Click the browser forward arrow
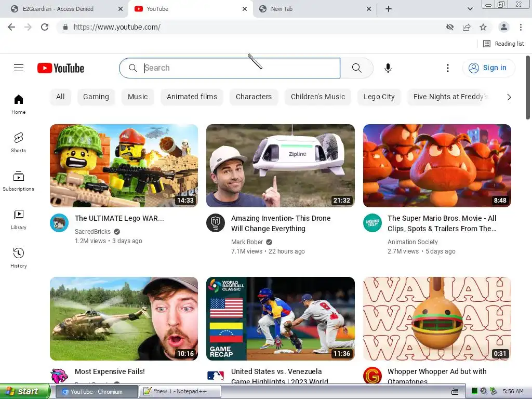The width and height of the screenshot is (532, 399). coord(28,27)
